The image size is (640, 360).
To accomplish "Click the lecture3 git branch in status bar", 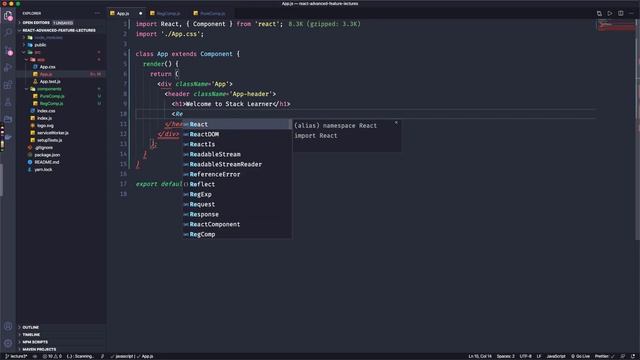I will (x=16, y=356).
